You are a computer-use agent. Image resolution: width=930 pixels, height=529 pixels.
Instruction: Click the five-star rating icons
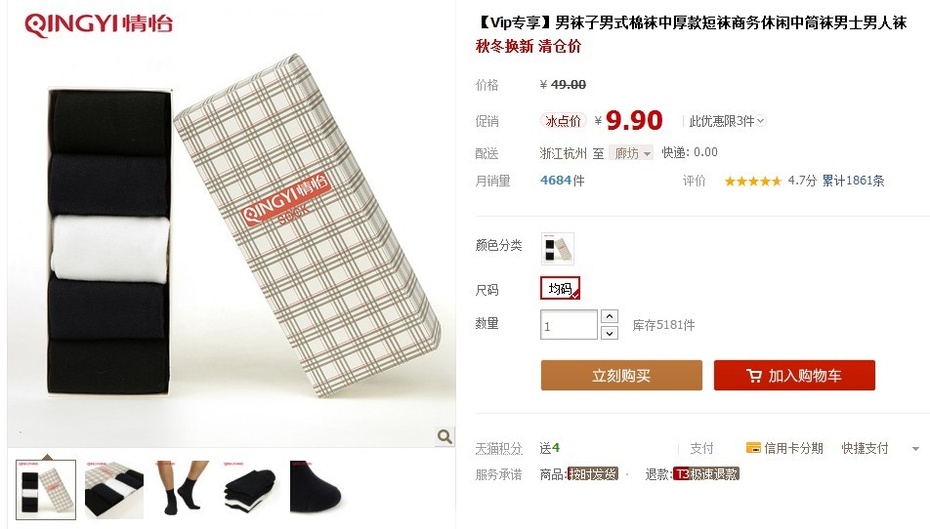(753, 181)
